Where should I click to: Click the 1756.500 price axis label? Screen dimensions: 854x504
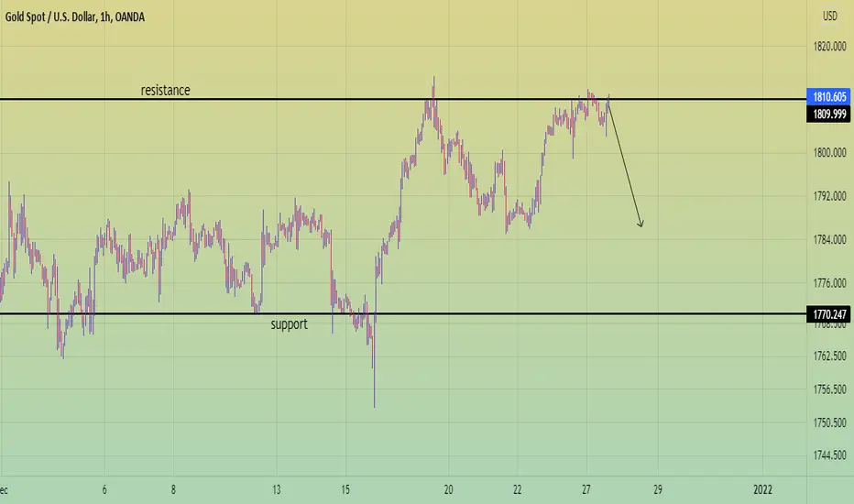pyautogui.click(x=829, y=389)
